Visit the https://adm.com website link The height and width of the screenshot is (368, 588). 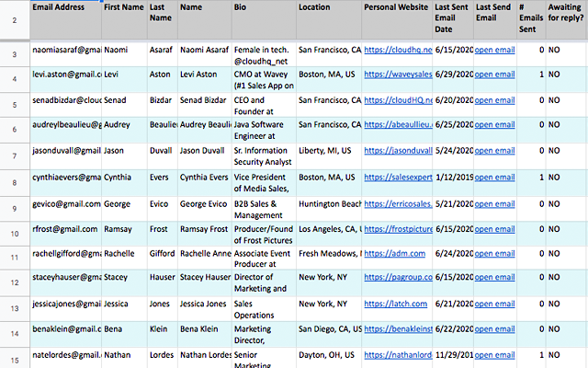(394, 254)
